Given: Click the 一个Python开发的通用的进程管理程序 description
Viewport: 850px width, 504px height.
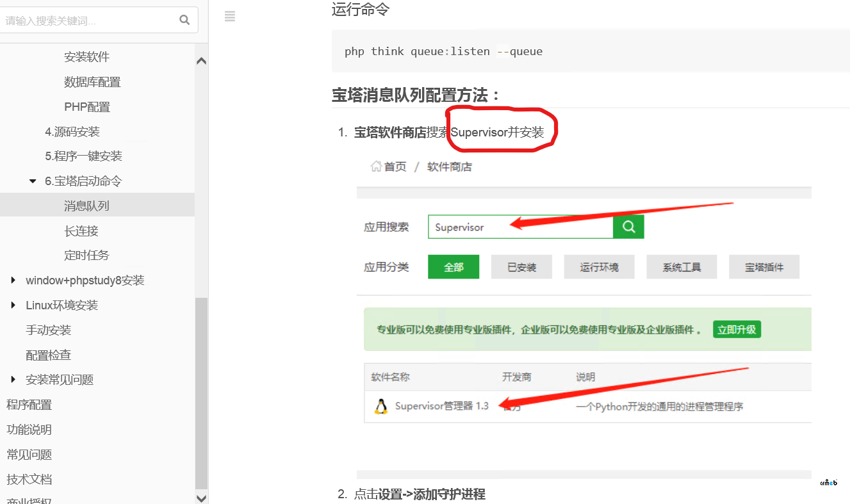Looking at the screenshot, I should (x=659, y=406).
